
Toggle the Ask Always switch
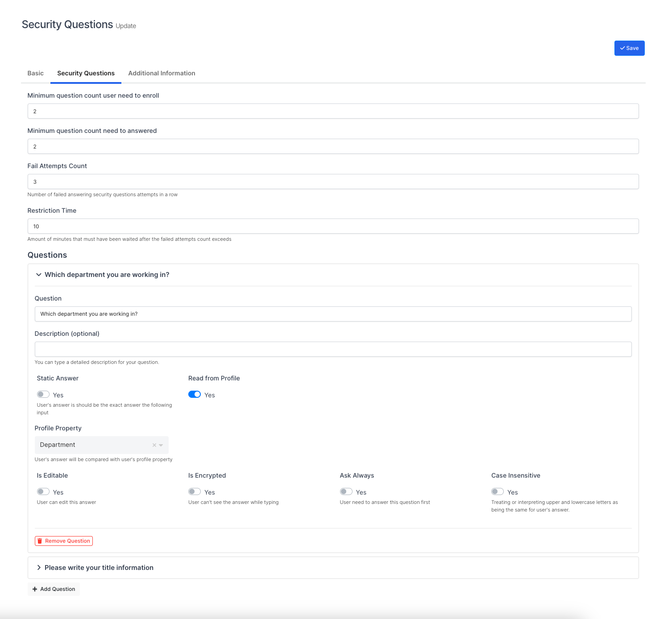(x=346, y=492)
